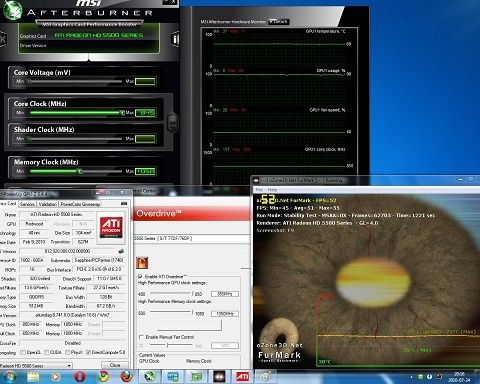
Task: Click the CrossFire Disabled field
Action: coord(72,343)
